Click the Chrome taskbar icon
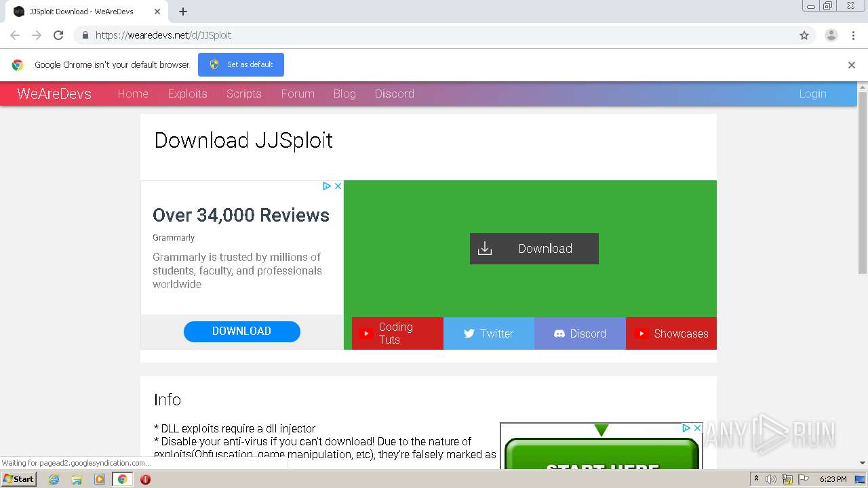The height and width of the screenshot is (488, 868). (123, 479)
